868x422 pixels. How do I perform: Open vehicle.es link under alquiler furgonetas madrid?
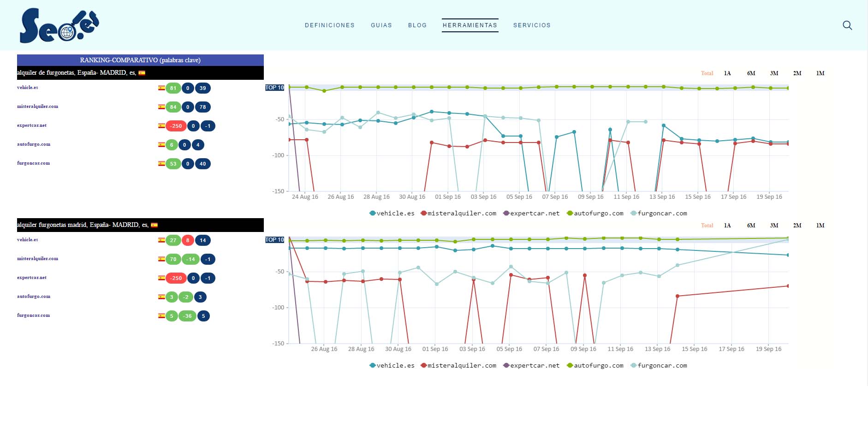click(28, 240)
